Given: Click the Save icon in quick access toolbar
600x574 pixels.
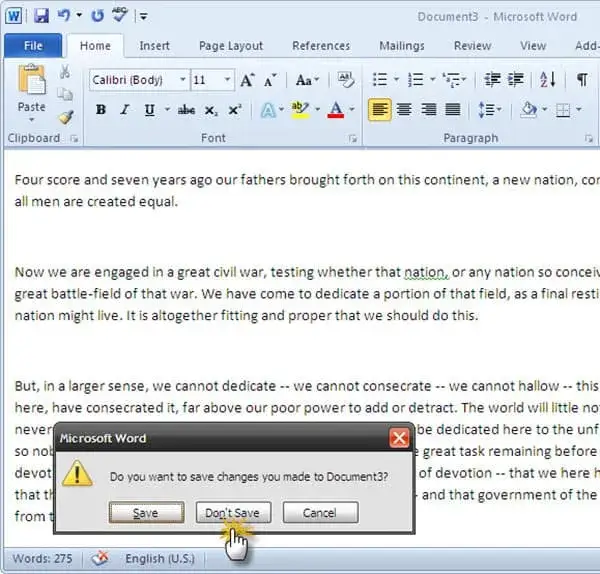Looking at the screenshot, I should pos(42,16).
